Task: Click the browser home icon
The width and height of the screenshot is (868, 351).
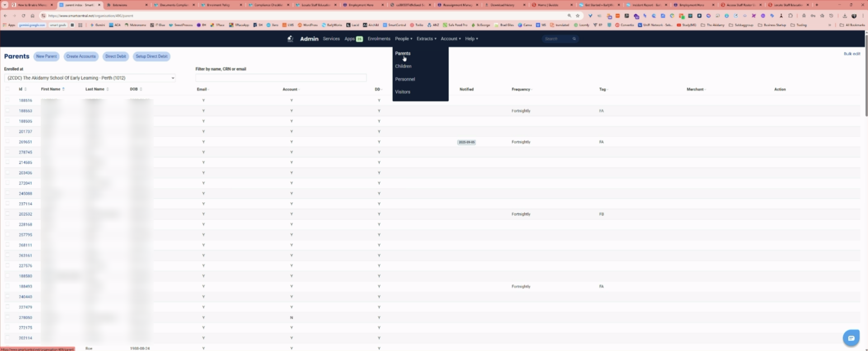Action: [33, 16]
